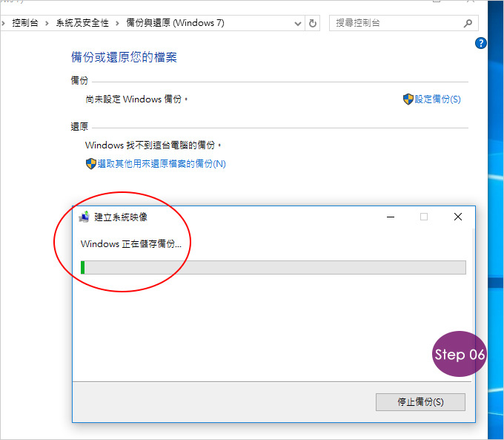Click the search magnifier icon
The width and height of the screenshot is (504, 440).
pyautogui.click(x=468, y=23)
